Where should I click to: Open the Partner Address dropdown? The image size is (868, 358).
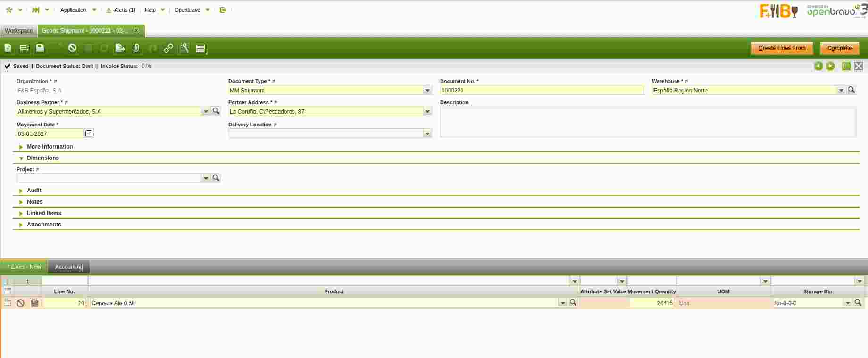pyautogui.click(x=427, y=111)
